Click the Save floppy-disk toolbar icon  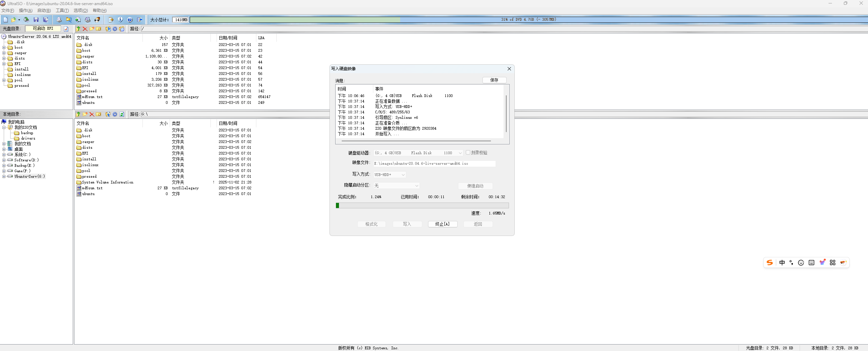tap(36, 20)
